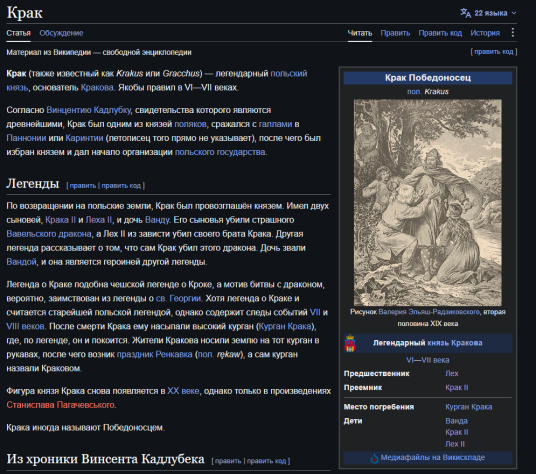Click the Kraków coat of arms icon
Viewport: 536px width, 474px height.
350,343
